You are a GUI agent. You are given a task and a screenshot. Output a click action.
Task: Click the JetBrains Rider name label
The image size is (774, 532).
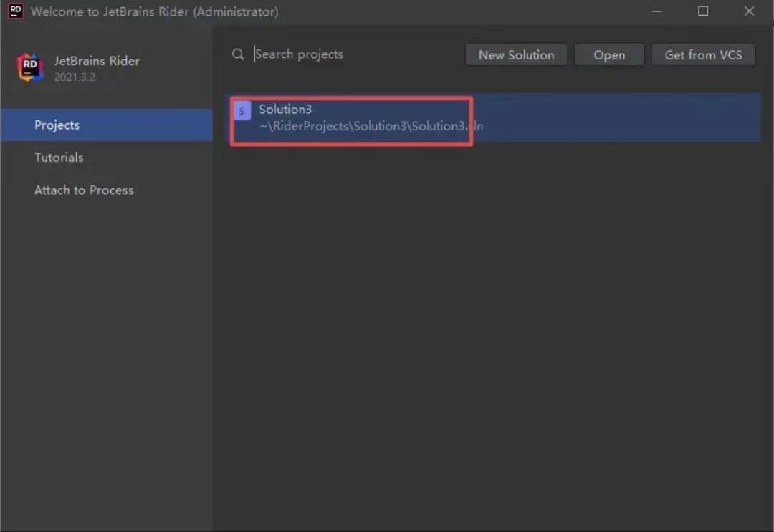coord(97,61)
